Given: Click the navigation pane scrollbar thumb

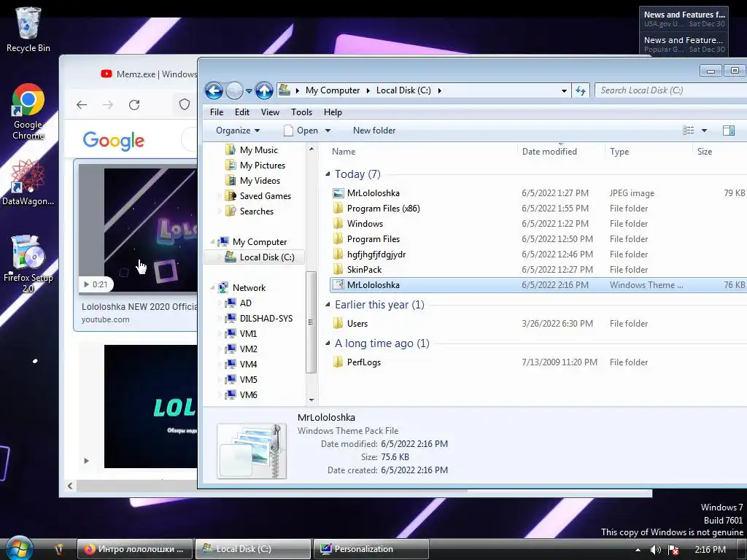Looking at the screenshot, I should click(x=311, y=322).
